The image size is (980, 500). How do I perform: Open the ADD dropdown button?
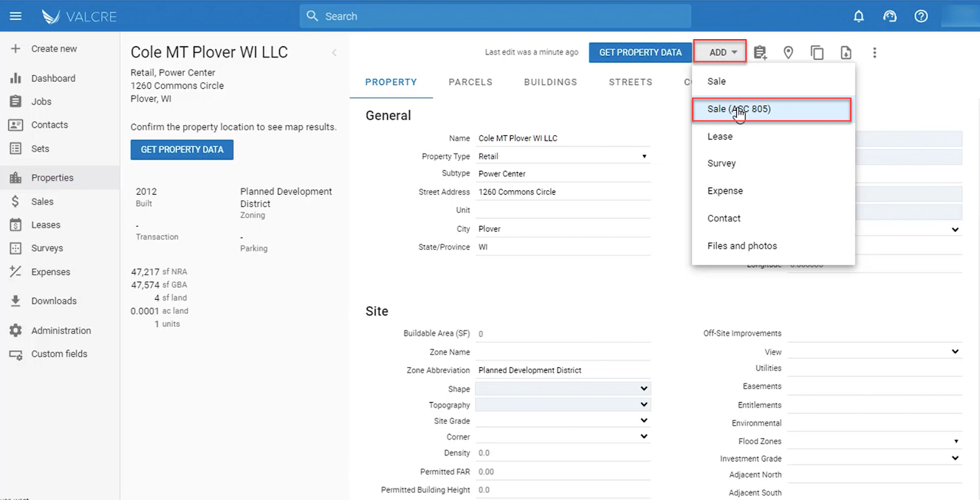720,52
